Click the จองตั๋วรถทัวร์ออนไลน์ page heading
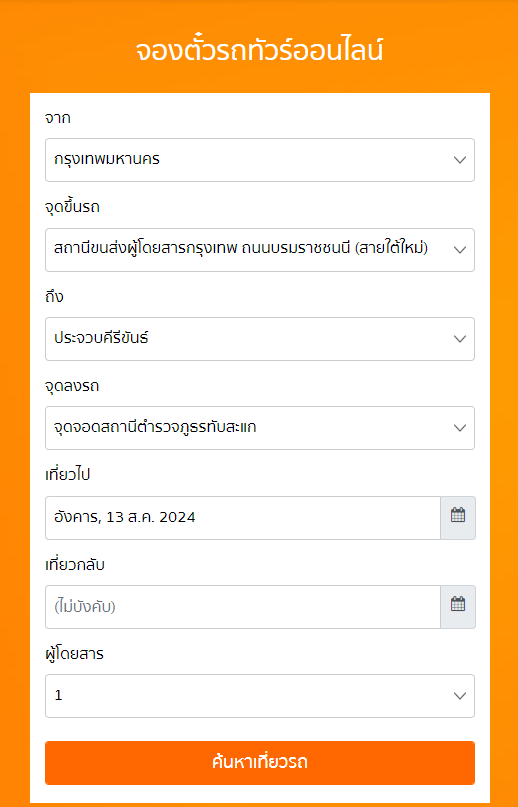 (x=260, y=51)
